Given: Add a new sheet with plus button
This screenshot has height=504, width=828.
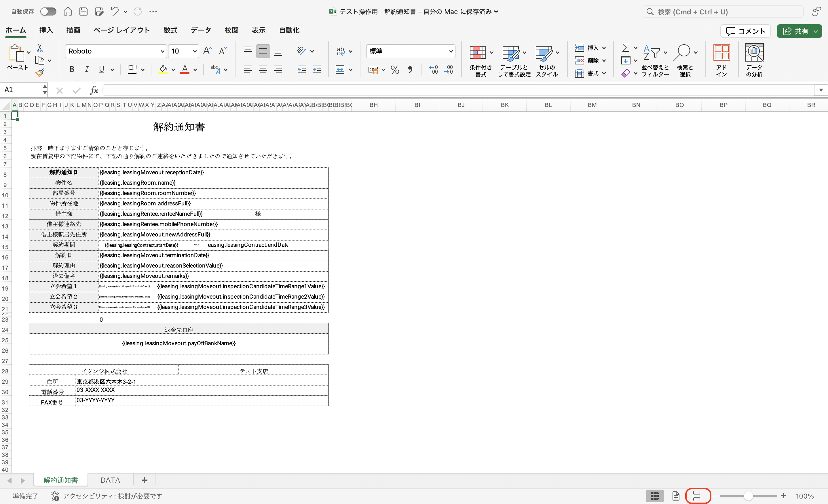Looking at the screenshot, I should [x=145, y=480].
